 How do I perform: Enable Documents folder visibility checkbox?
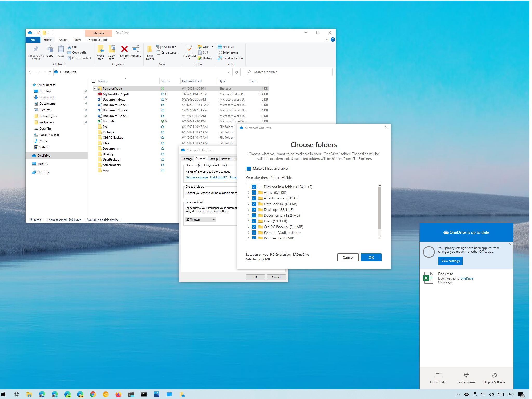pyautogui.click(x=254, y=215)
